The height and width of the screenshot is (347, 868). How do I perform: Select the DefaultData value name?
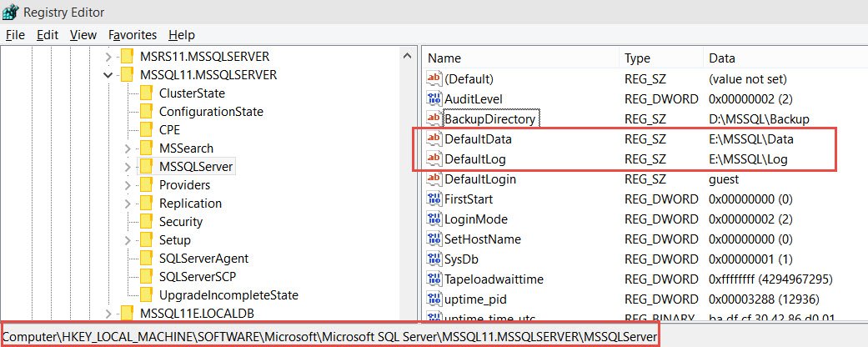point(479,139)
